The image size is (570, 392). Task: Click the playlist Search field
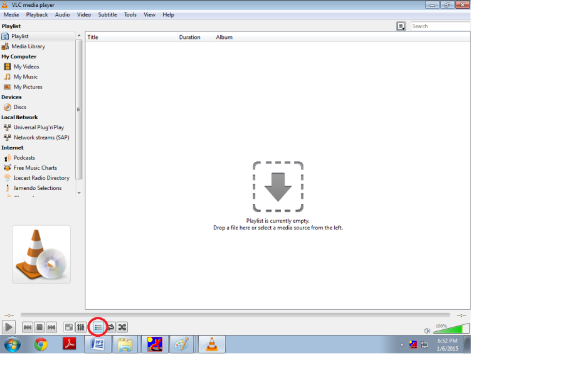(x=440, y=26)
